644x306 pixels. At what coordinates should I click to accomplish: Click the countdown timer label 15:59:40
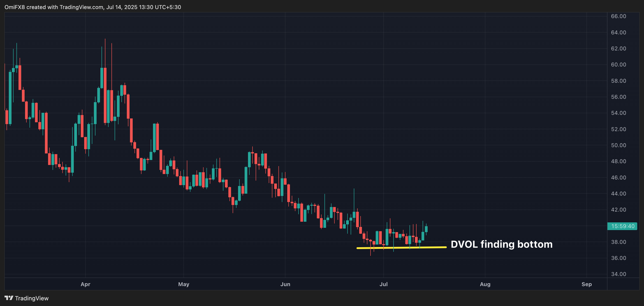[623, 226]
